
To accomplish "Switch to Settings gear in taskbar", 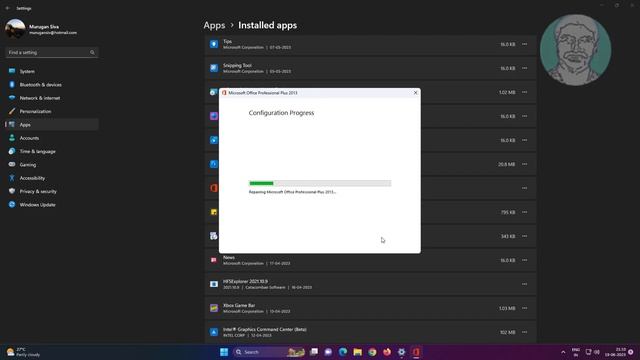I will 402,352.
